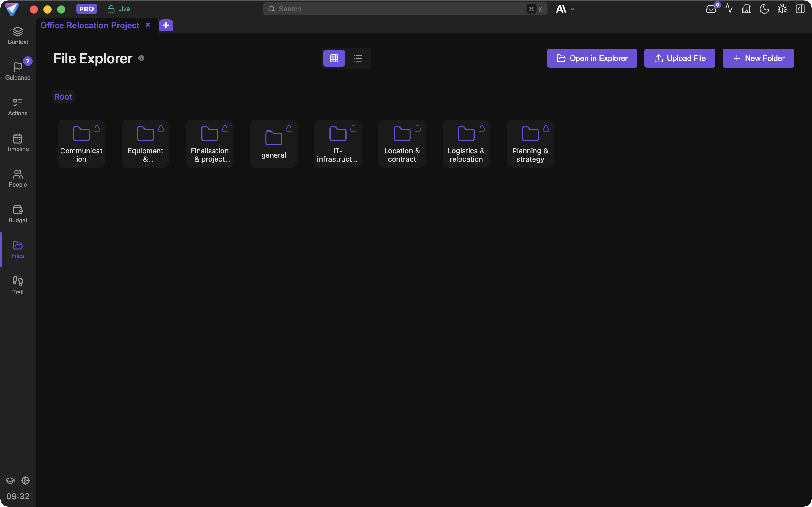
Task: Show File Explorer info tooltip
Action: pos(141,58)
